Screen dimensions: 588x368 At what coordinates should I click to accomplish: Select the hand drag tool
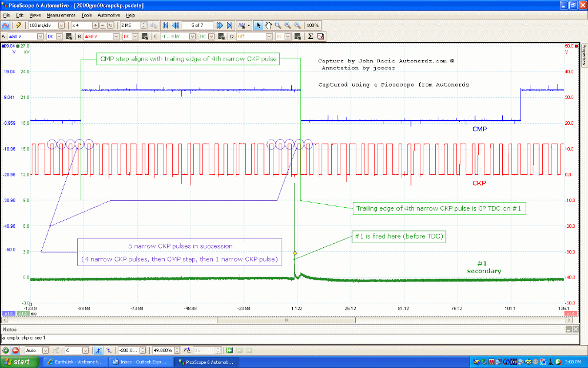click(x=268, y=25)
